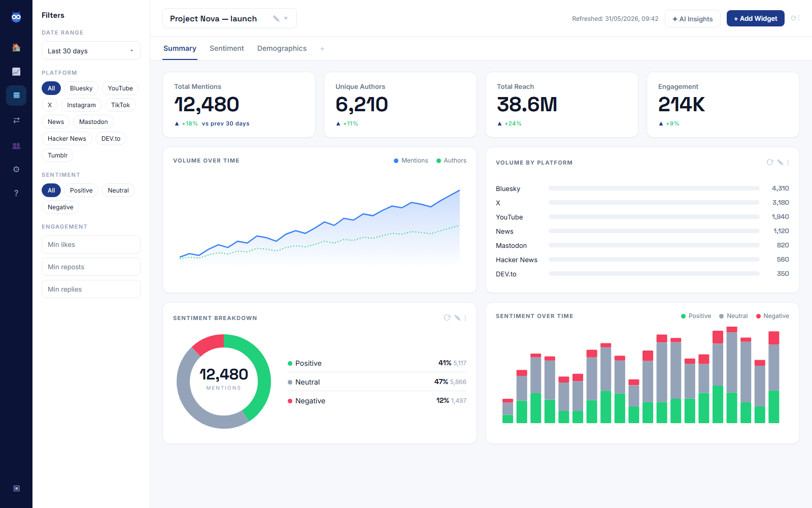Switch to the Sentiment tab

(x=227, y=49)
